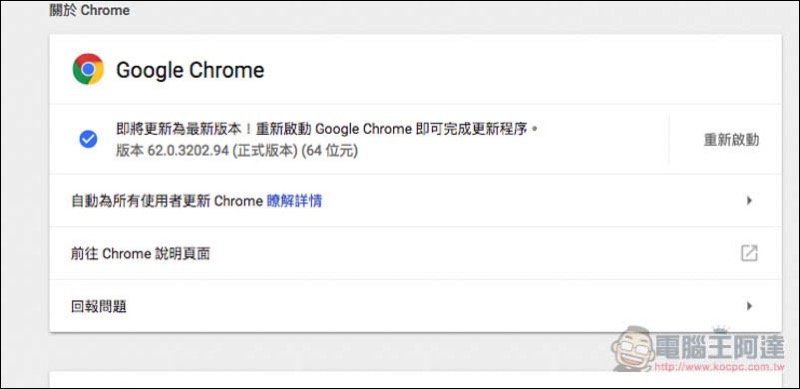
Task: Click the crown above the 電腦王阿達 watermark
Action: [721, 329]
